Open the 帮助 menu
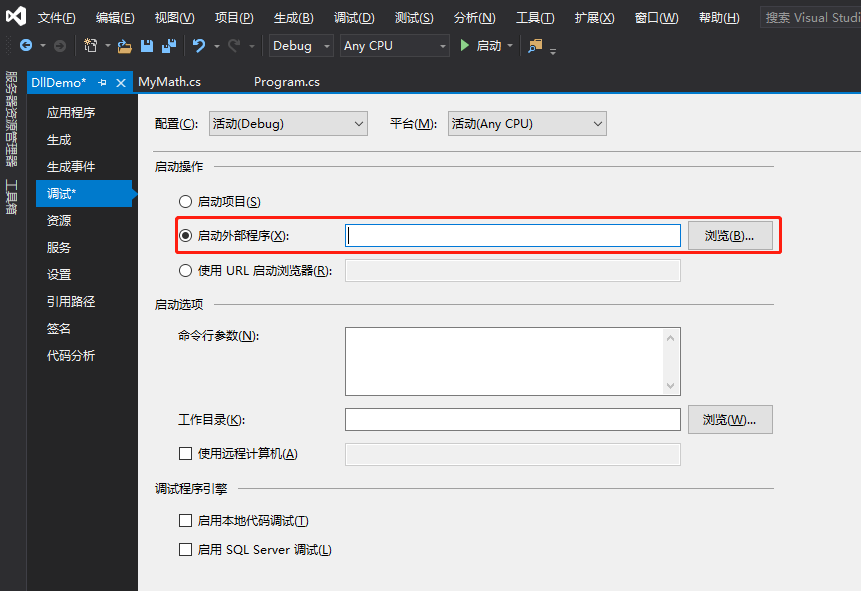 click(719, 18)
